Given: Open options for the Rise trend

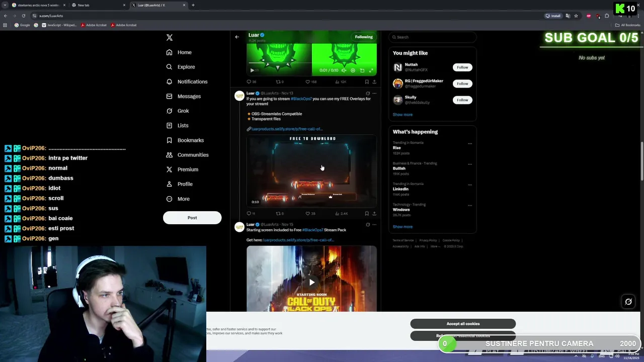Looking at the screenshot, I should point(470,143).
